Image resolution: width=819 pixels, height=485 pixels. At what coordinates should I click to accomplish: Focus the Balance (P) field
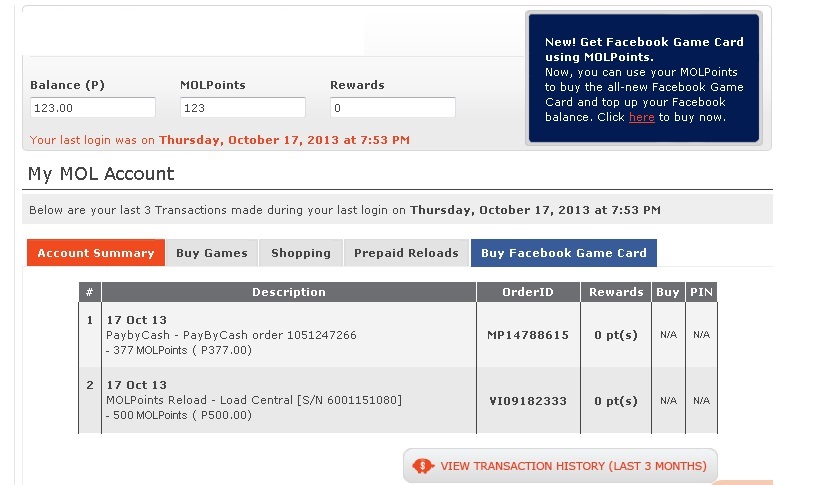coord(92,108)
